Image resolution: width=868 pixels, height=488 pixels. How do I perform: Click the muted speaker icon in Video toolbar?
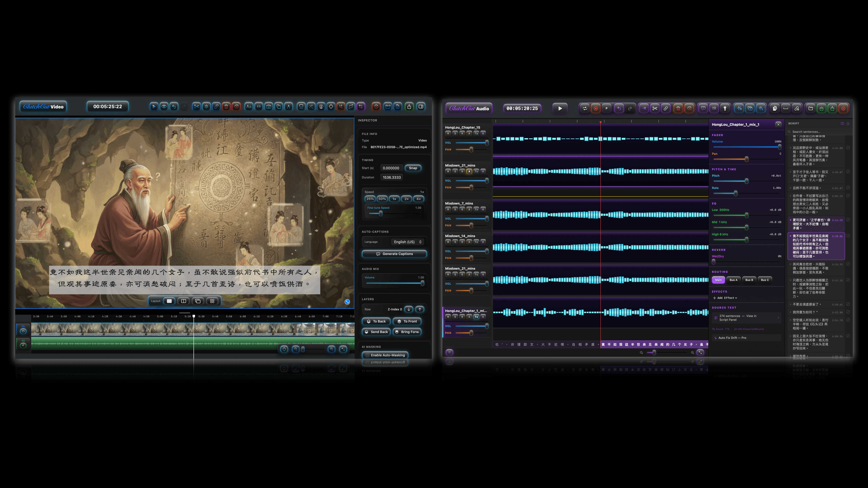pyautogui.click(x=341, y=107)
